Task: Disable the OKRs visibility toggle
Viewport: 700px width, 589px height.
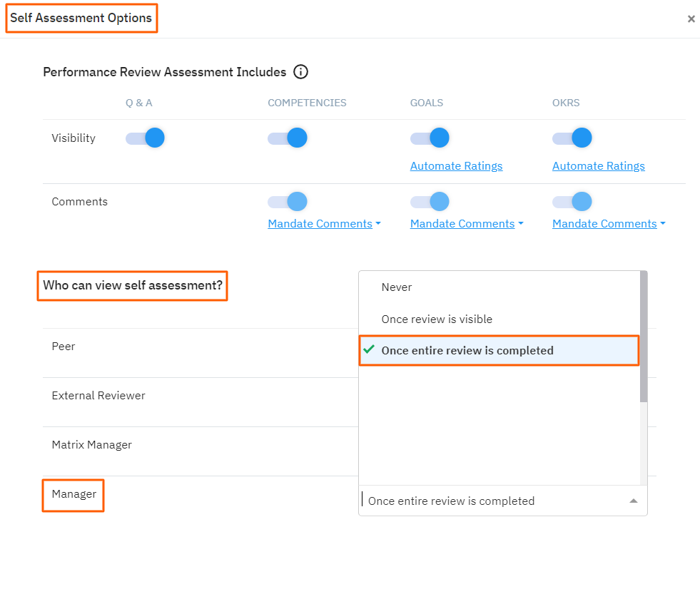Action: [572, 138]
